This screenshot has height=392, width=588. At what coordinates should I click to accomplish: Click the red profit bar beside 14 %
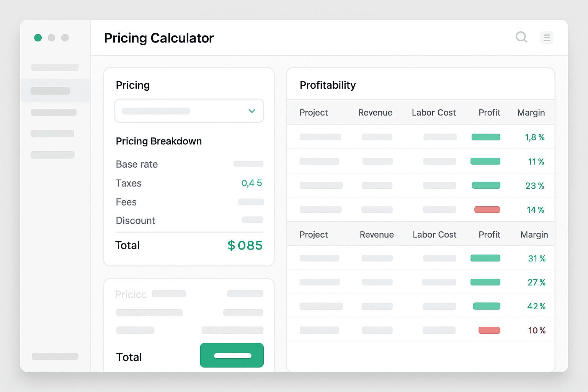pos(487,209)
